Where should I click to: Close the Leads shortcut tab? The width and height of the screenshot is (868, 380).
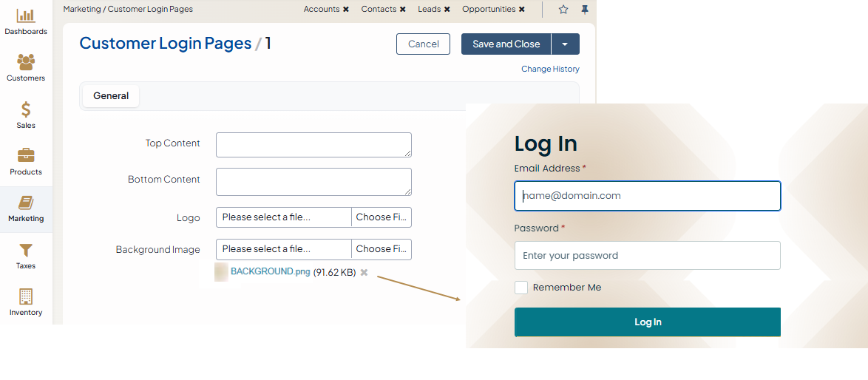[447, 10]
